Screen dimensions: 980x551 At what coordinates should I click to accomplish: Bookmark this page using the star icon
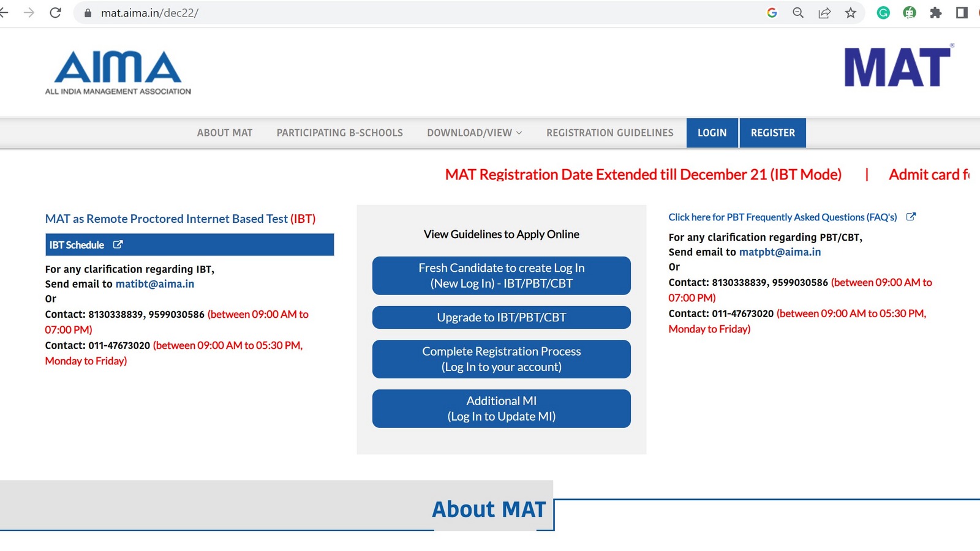[850, 12]
